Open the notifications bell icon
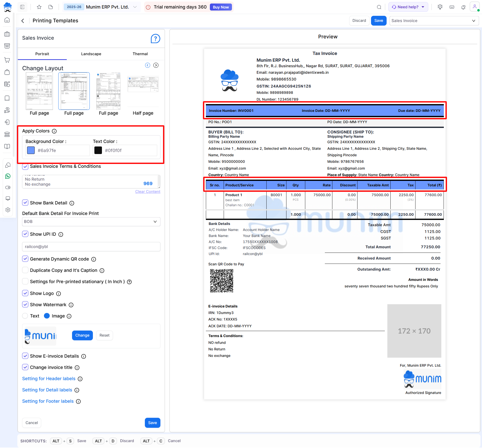The width and height of the screenshot is (482, 448). [x=463, y=7]
